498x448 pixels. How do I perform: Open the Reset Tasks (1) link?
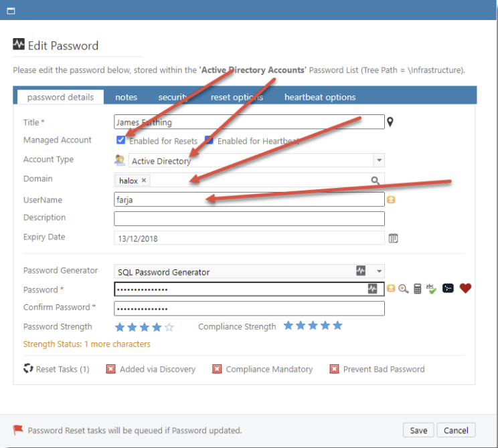[x=62, y=369]
